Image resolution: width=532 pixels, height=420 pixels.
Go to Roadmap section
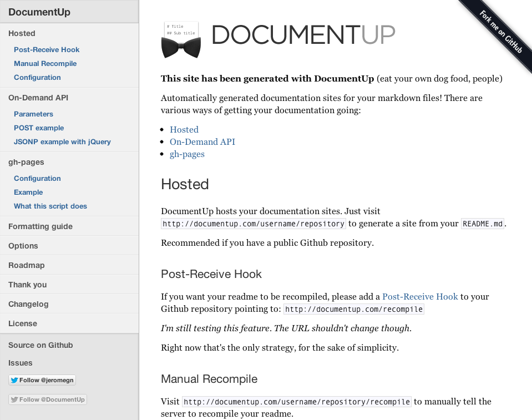coord(27,265)
